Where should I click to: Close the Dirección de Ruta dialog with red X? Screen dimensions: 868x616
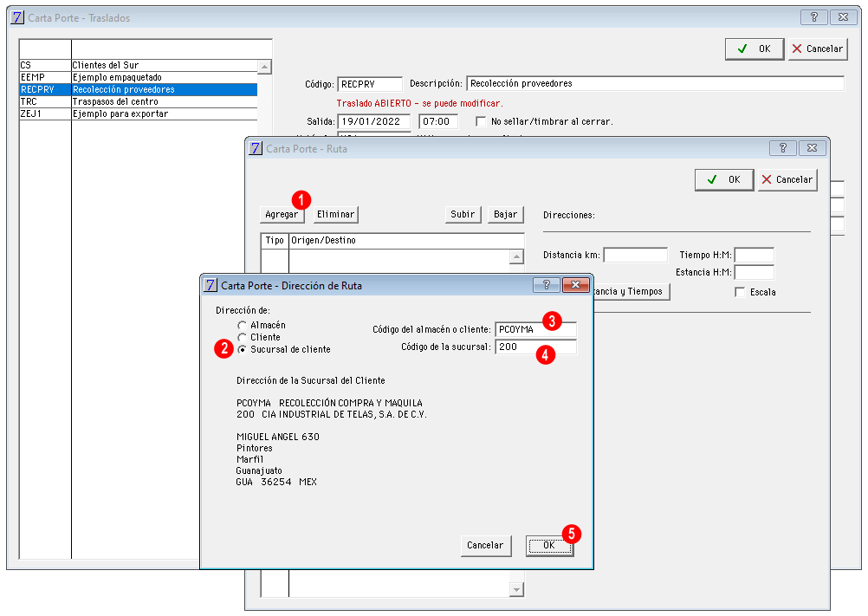click(x=575, y=284)
